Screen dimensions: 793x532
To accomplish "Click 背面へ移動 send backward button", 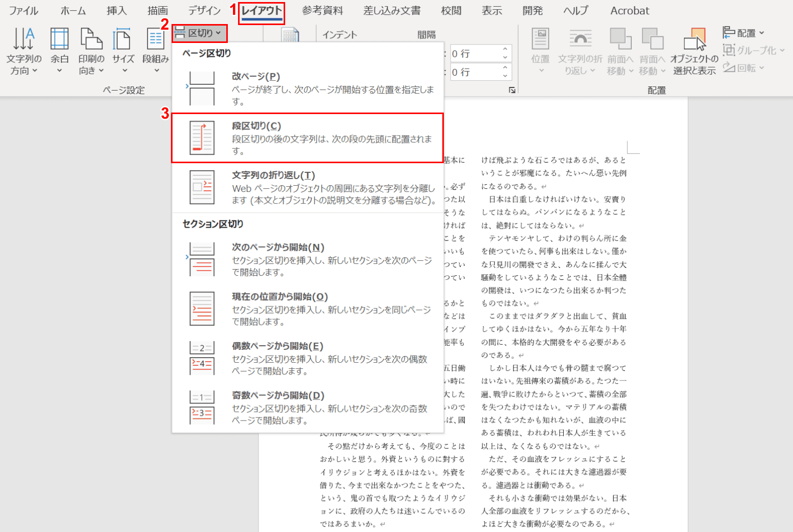I will (x=652, y=45).
